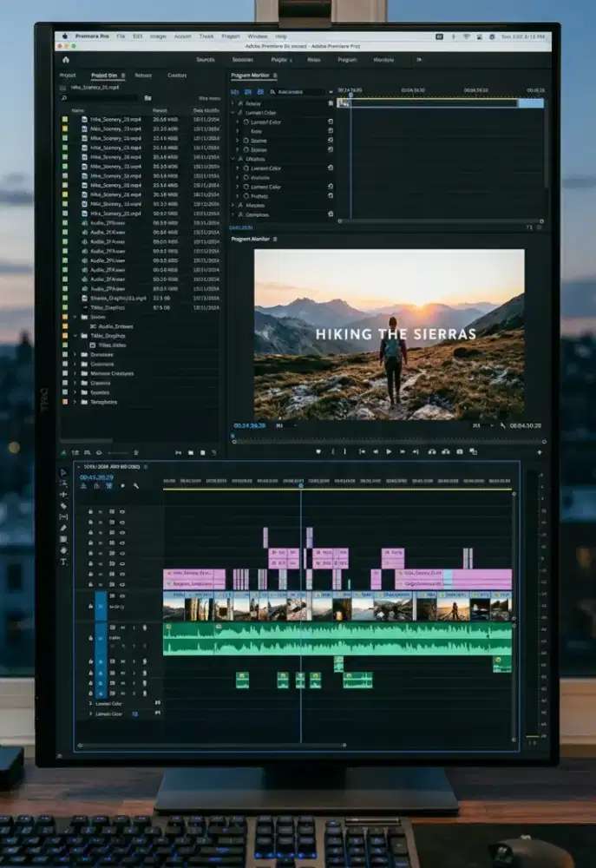This screenshot has width=596, height=868.
Task: Switch Project panel to icon view
Action: click(87, 453)
